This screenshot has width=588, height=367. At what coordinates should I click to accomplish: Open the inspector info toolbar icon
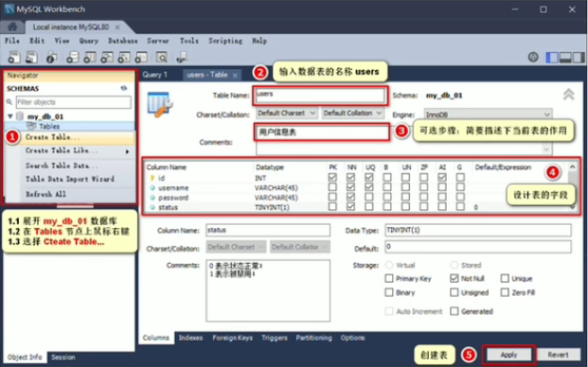click(51, 57)
